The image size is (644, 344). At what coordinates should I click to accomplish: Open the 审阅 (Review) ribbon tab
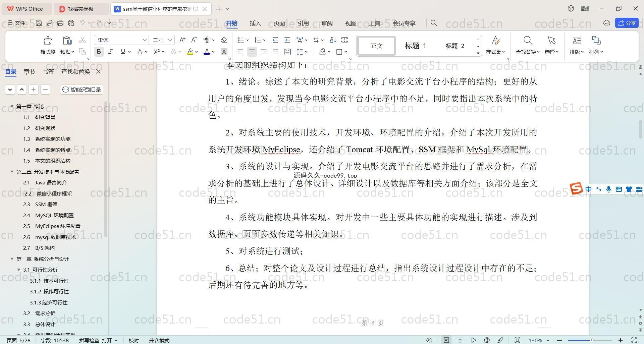pyautogui.click(x=327, y=23)
